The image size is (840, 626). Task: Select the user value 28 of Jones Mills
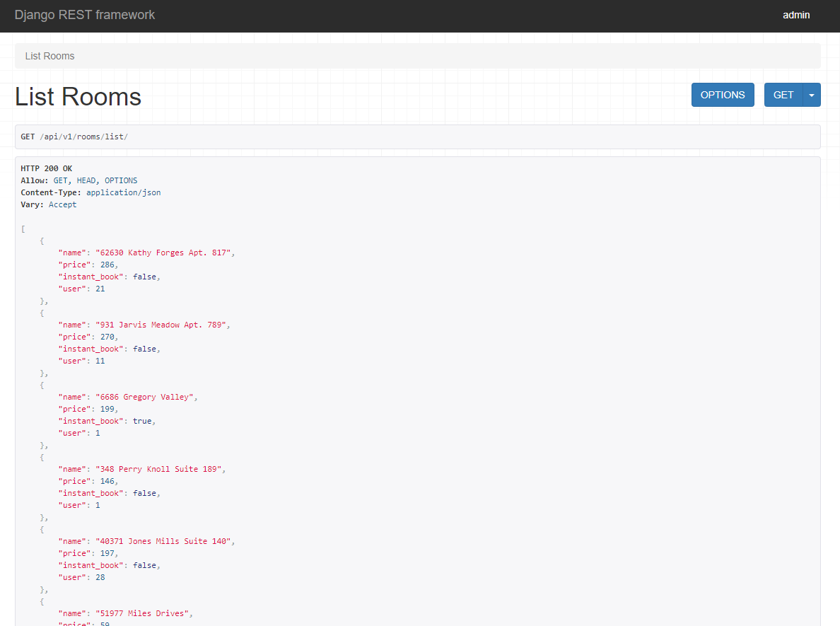click(100, 576)
